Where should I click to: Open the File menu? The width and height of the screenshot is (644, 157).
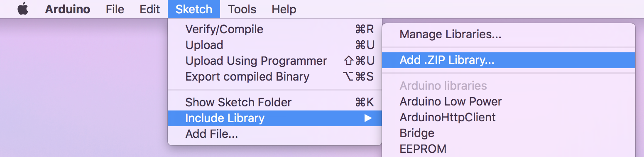(115, 9)
